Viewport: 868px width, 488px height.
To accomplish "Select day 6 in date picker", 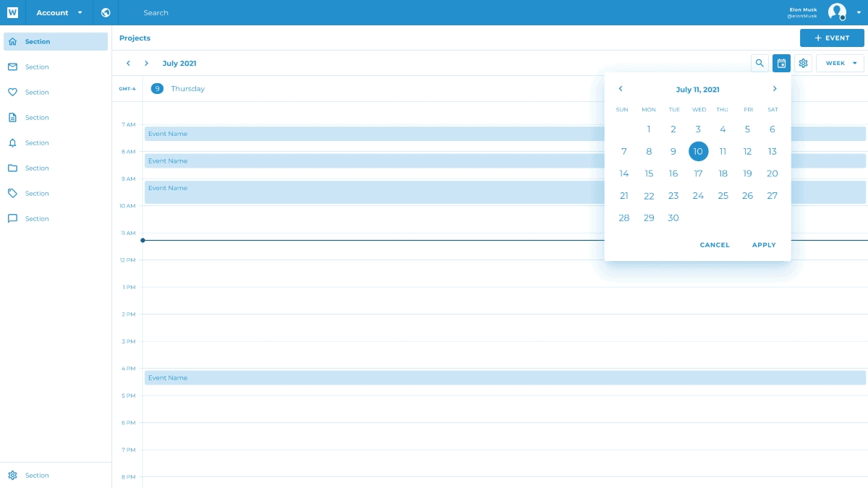I will pos(773,129).
